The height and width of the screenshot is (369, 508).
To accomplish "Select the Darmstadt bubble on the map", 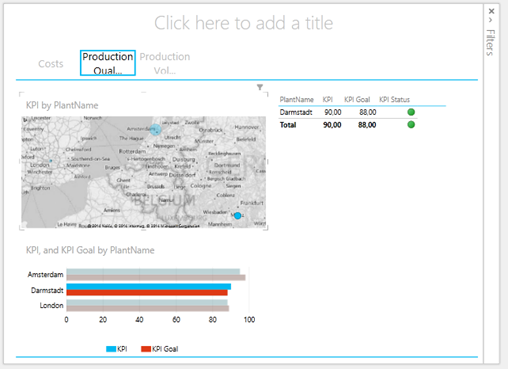I will point(237,216).
